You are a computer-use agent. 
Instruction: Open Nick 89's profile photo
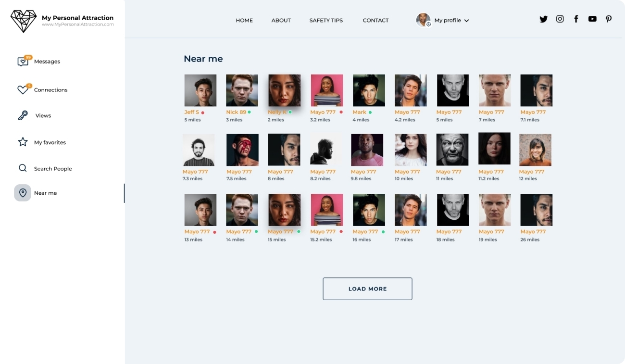[x=242, y=90]
